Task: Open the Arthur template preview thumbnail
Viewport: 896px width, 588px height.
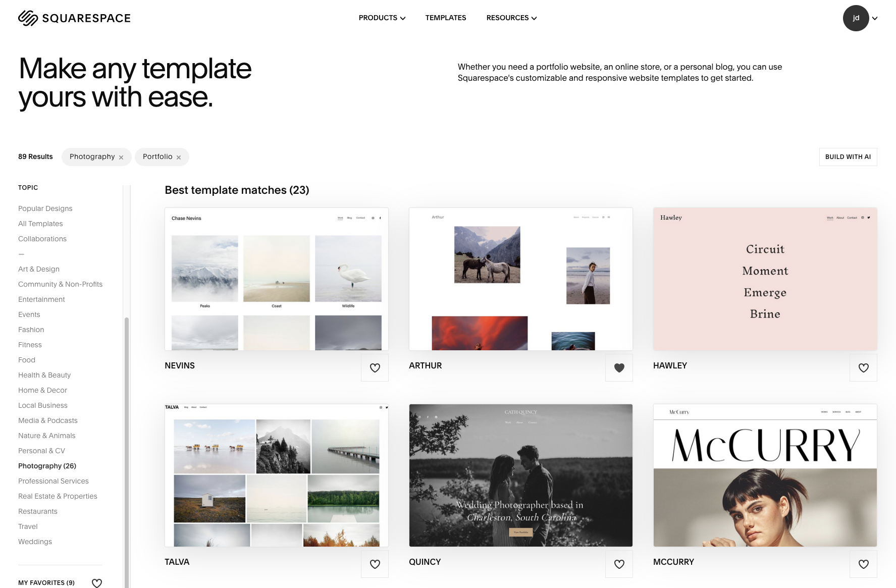Action: [521, 279]
